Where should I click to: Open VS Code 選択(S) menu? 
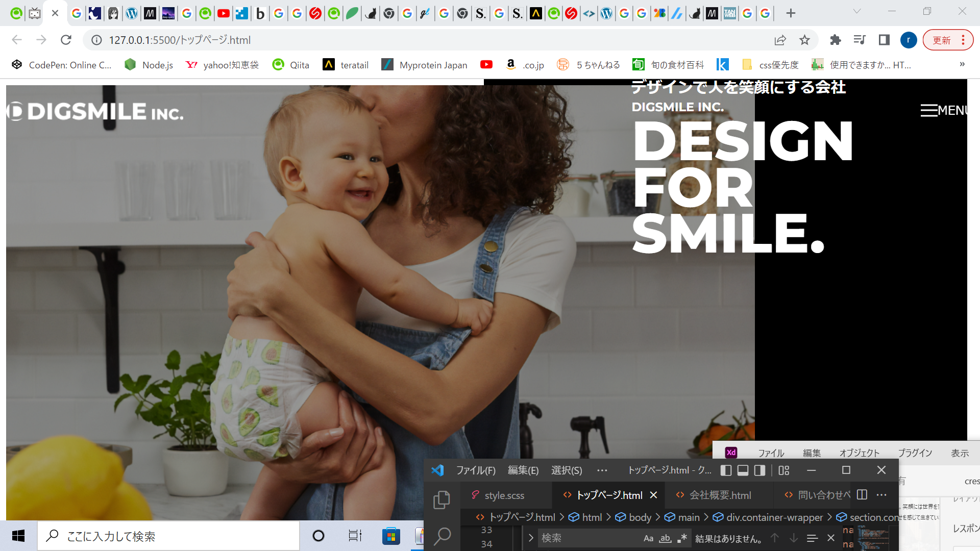[567, 470]
